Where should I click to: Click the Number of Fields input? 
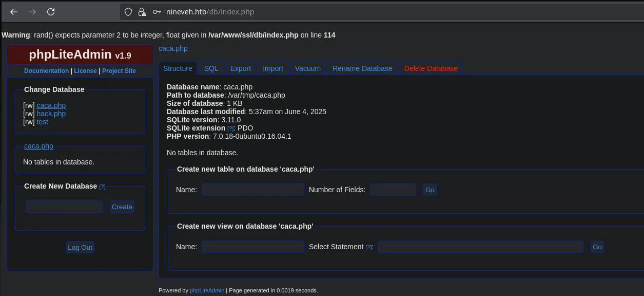(x=393, y=190)
